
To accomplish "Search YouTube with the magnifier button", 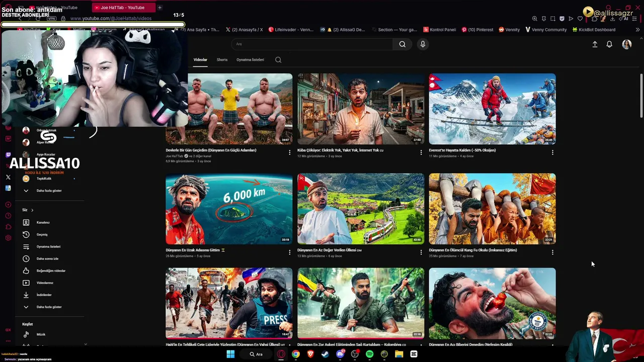I will point(403,44).
